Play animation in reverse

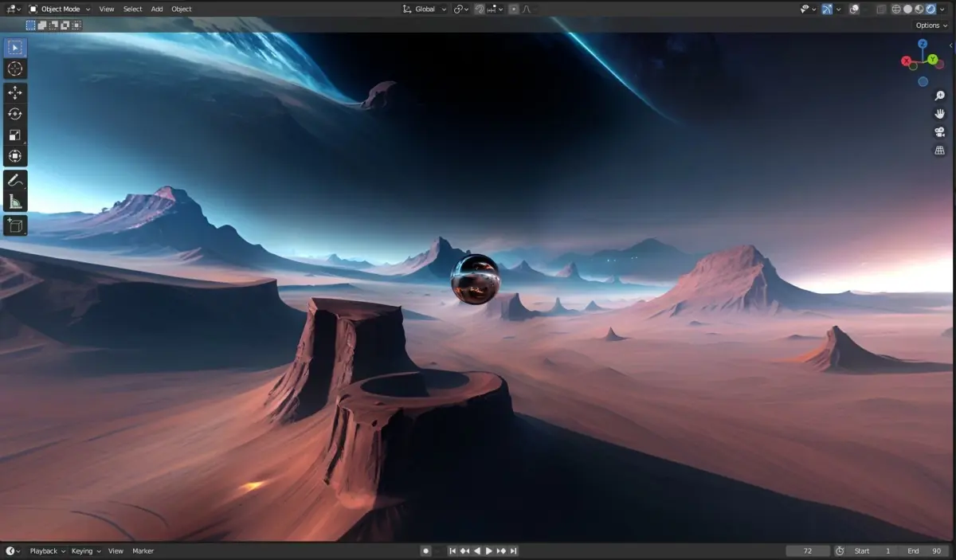[x=477, y=550]
